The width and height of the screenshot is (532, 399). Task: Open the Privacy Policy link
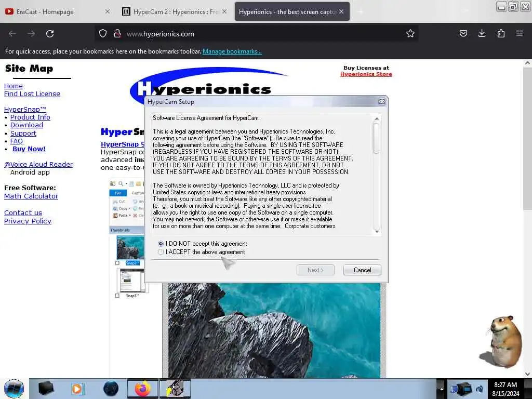click(28, 221)
